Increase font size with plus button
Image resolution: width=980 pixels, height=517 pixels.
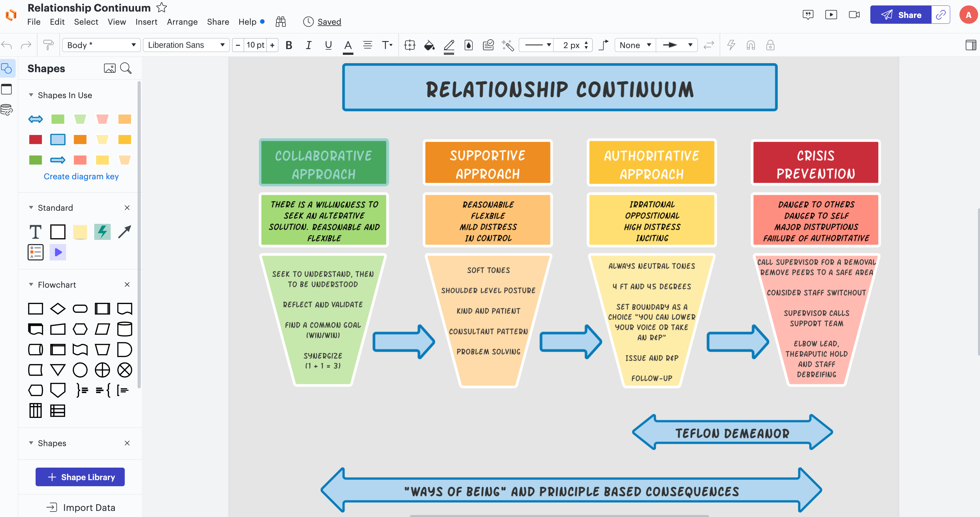(x=272, y=45)
